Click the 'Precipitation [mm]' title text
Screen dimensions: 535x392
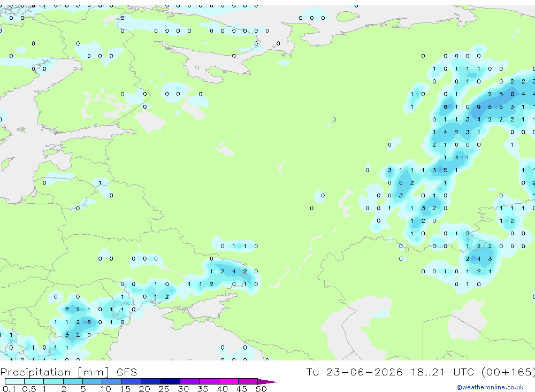(55, 372)
